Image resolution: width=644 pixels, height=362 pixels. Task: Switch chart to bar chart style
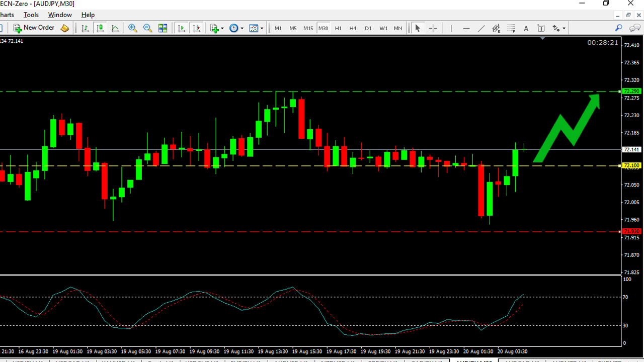click(85, 28)
